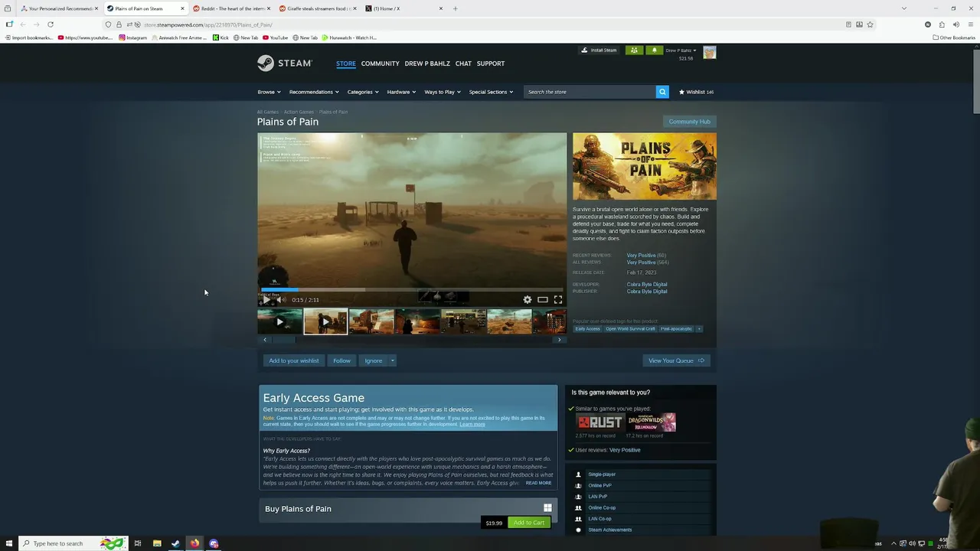Seek on the trailer progress bar
The image size is (980, 551).
click(x=412, y=290)
